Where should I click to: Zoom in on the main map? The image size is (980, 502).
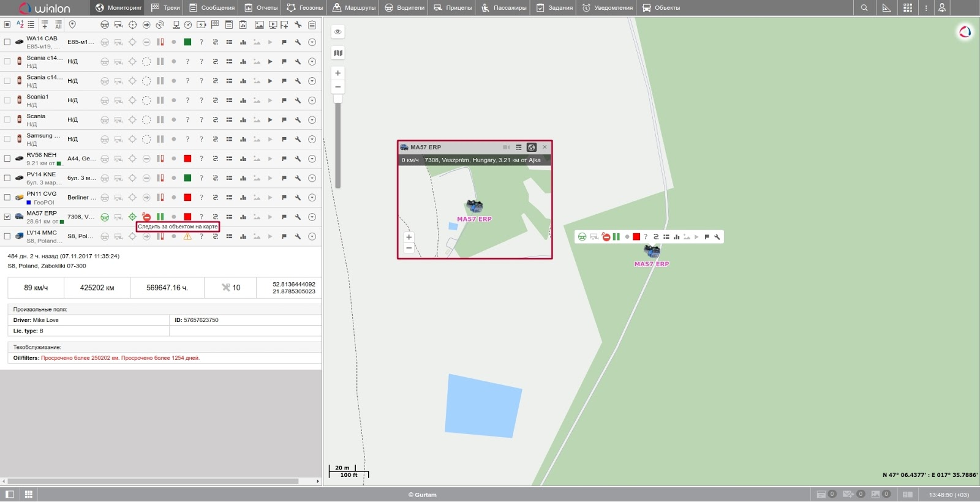[337, 73]
